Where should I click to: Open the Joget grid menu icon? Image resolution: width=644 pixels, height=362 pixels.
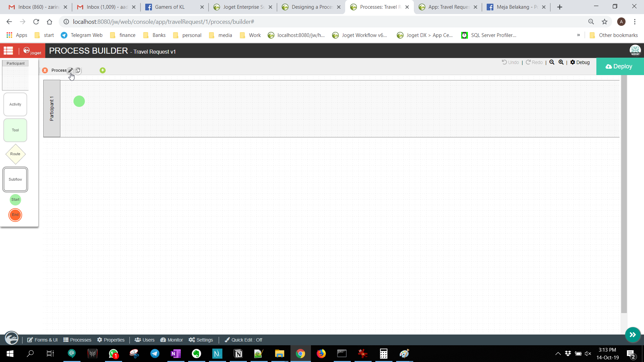(8, 51)
